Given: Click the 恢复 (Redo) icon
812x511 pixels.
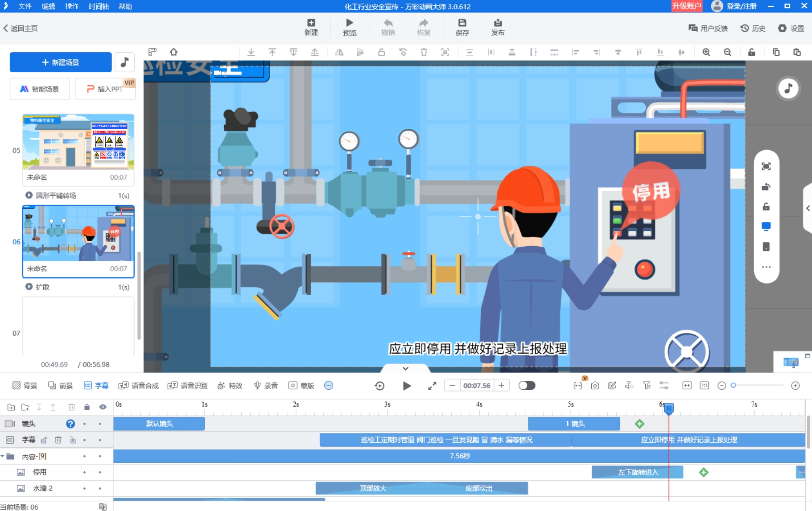Looking at the screenshot, I should pos(424,27).
